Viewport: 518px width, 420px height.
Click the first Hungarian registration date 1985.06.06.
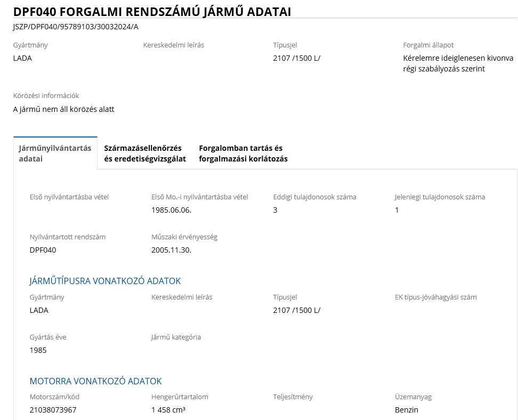171,210
